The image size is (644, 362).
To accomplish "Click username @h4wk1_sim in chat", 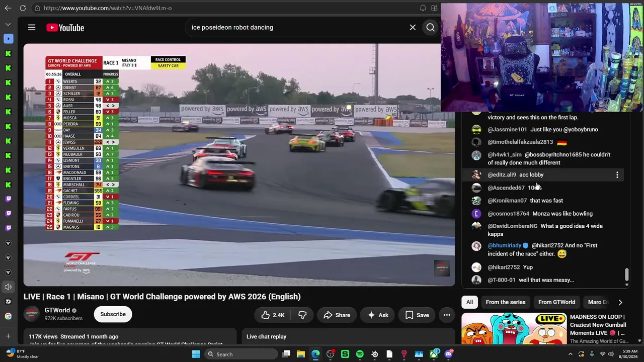I will point(505,155).
